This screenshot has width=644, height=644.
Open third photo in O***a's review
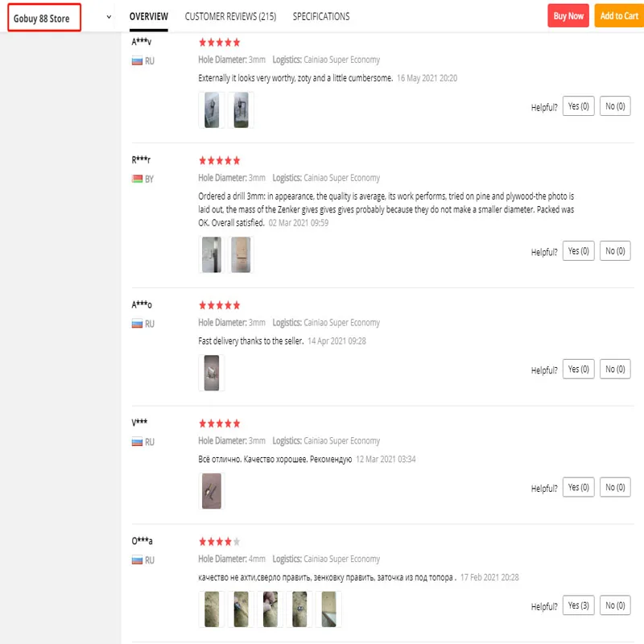[270, 609]
